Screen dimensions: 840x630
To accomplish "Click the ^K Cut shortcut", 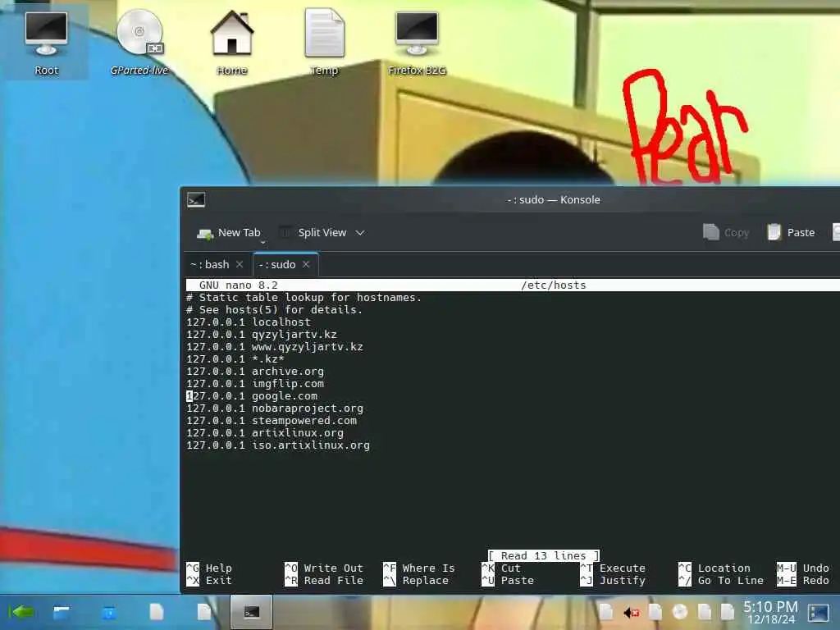I will coord(501,568).
